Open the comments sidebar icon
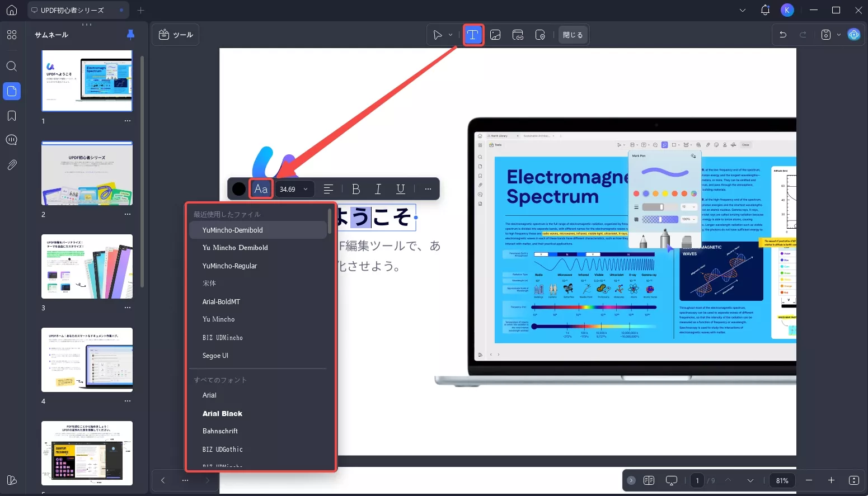This screenshot has height=496, width=868. tap(12, 140)
